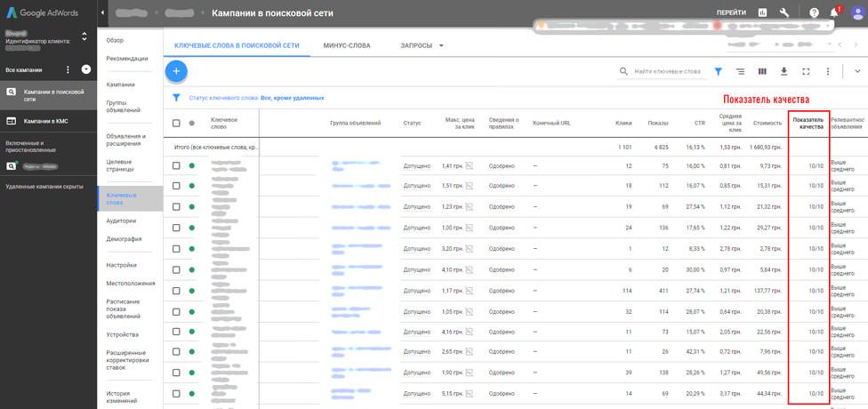Open Демография menu item
This screenshot has height=409, width=868.
124,239
